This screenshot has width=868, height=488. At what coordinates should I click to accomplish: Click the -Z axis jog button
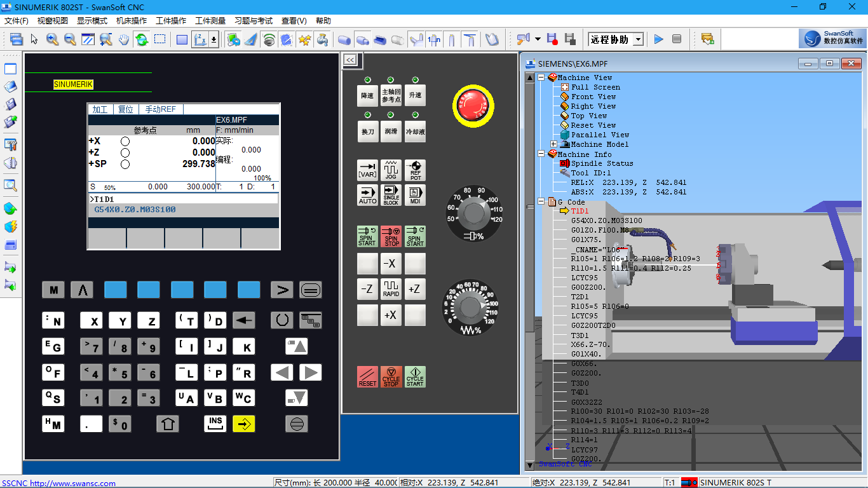(367, 289)
